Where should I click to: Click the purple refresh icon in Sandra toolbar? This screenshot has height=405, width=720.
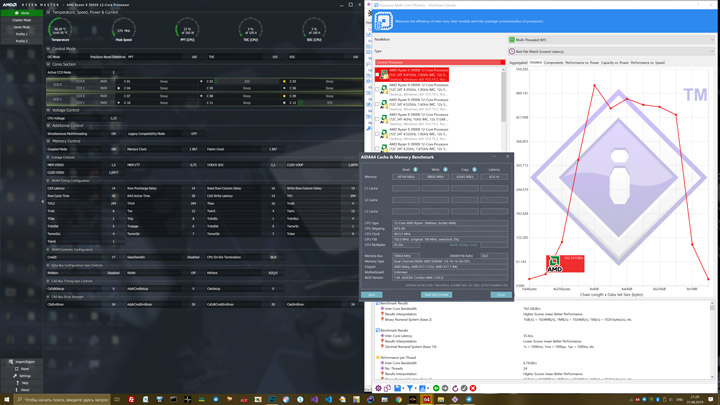[455, 388]
